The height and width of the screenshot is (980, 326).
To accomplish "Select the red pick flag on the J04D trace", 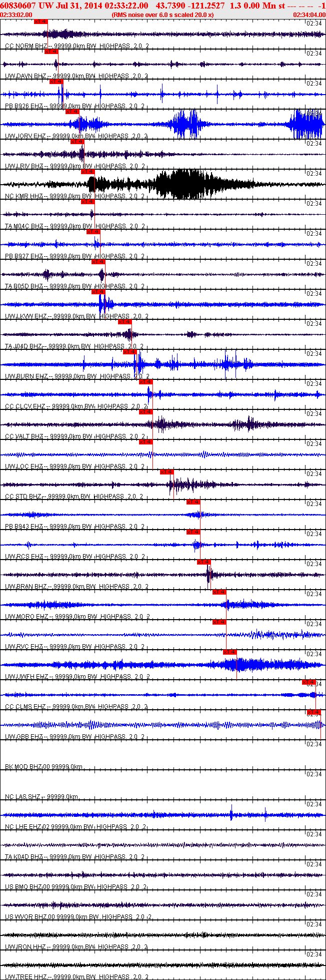I will pyautogui.click(x=124, y=322).
